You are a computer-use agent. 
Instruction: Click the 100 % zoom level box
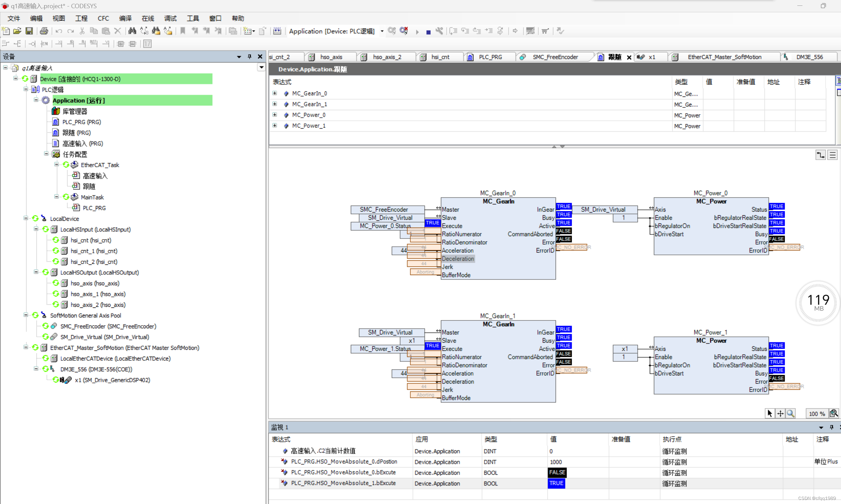point(816,414)
